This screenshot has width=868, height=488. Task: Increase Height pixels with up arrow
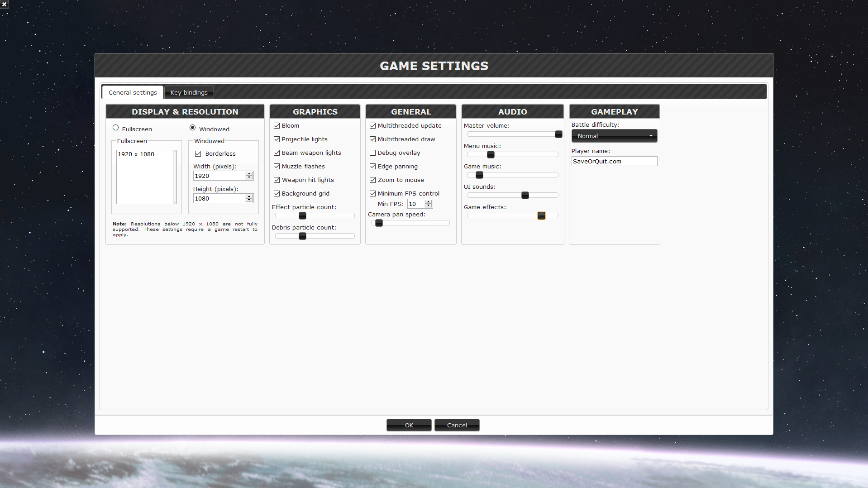point(249,196)
